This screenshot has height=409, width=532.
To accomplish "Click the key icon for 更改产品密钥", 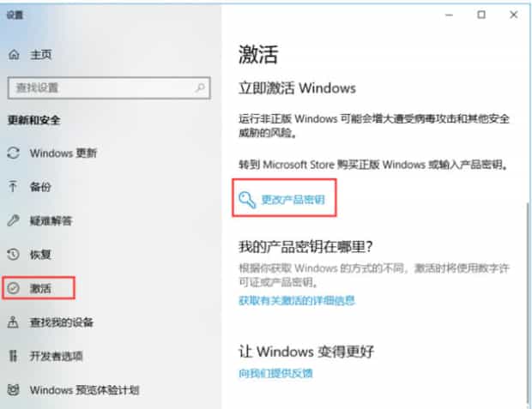I will (247, 200).
